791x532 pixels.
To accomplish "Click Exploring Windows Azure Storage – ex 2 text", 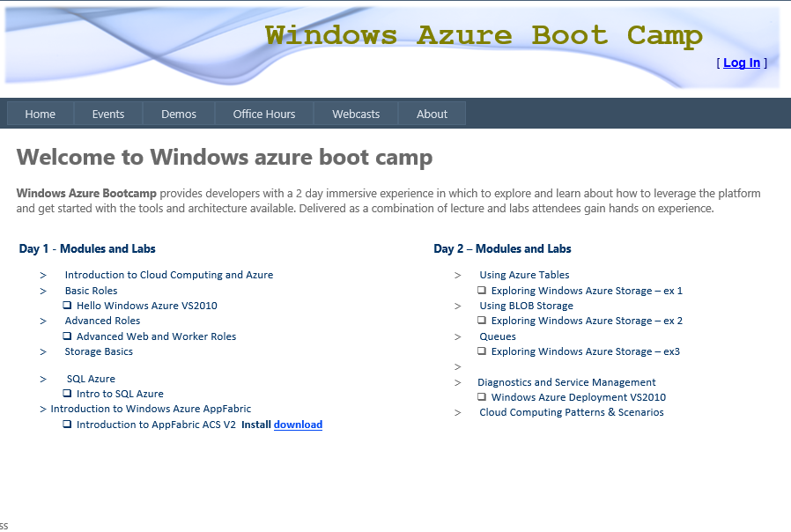I will pos(587,321).
